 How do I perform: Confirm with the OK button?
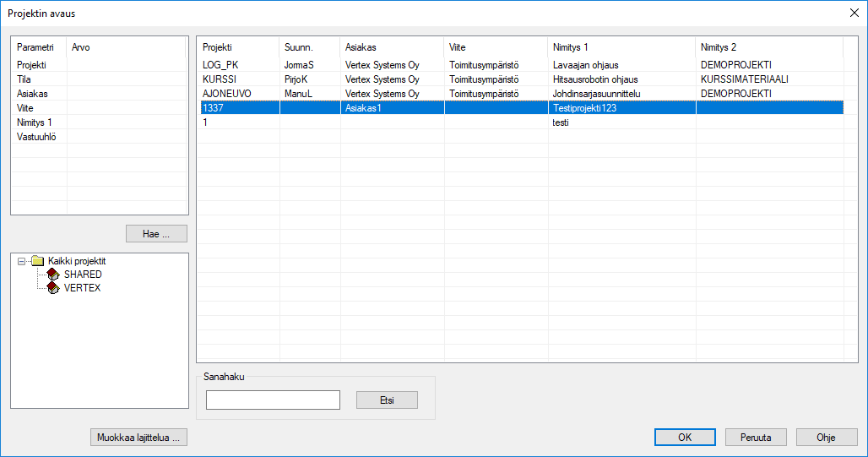pos(685,437)
